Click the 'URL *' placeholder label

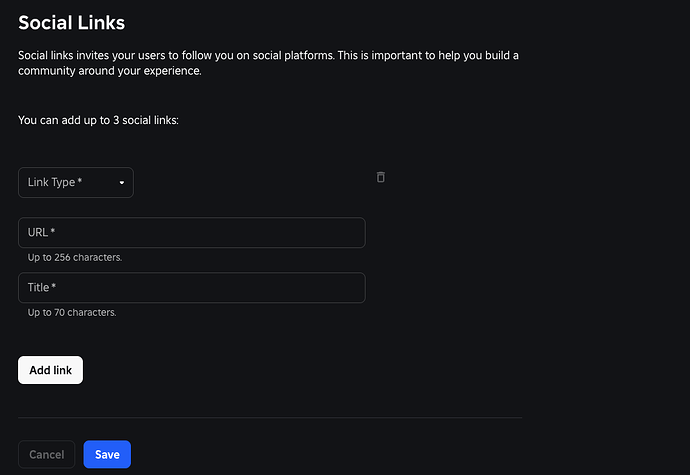pos(41,232)
